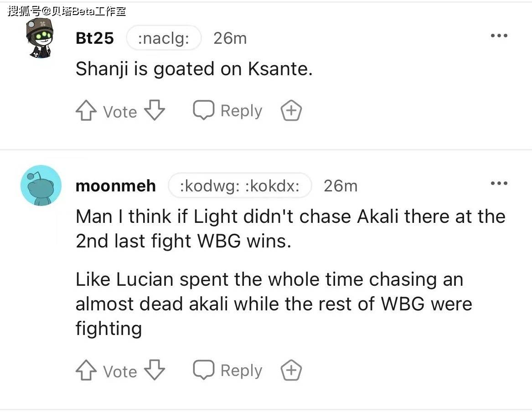
Task: Open three-dot menu on Bt25's comment
Action: pos(499,35)
